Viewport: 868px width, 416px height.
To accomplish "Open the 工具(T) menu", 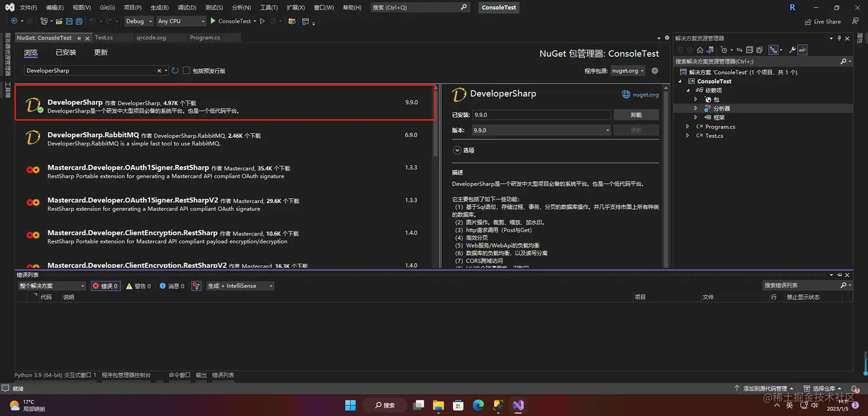I will tap(269, 7).
